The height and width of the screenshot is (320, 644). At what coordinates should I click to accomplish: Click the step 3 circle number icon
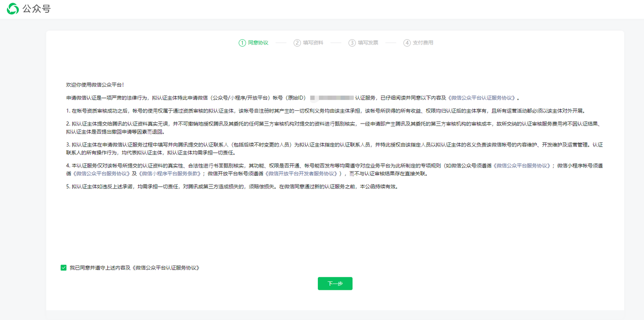coord(352,43)
